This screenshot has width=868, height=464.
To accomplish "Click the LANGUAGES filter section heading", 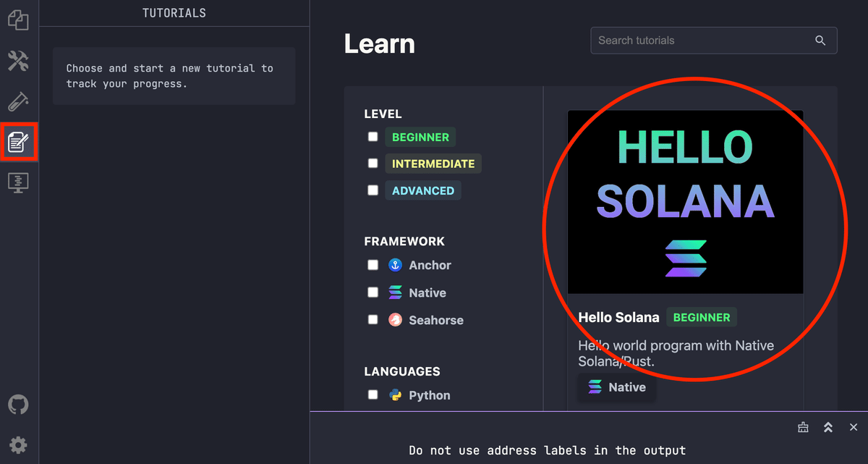I will click(x=402, y=371).
